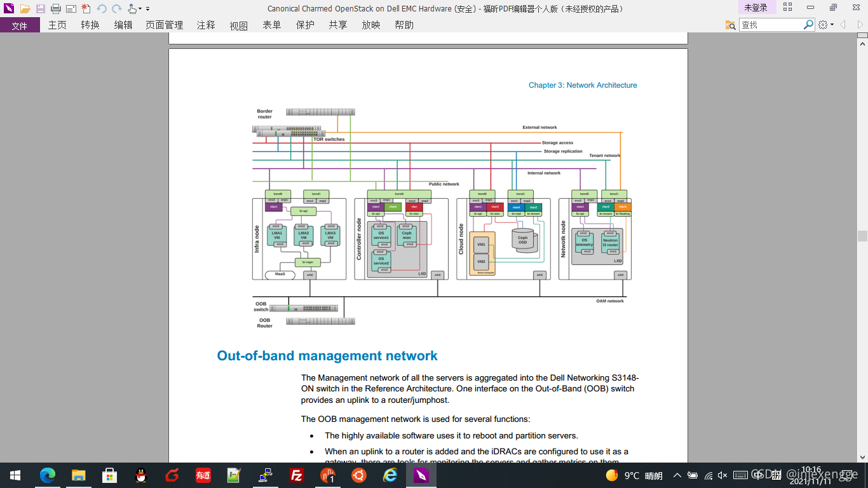Screen dimensions: 868x488
Task: Open the 视图 tab
Action: 239,25
